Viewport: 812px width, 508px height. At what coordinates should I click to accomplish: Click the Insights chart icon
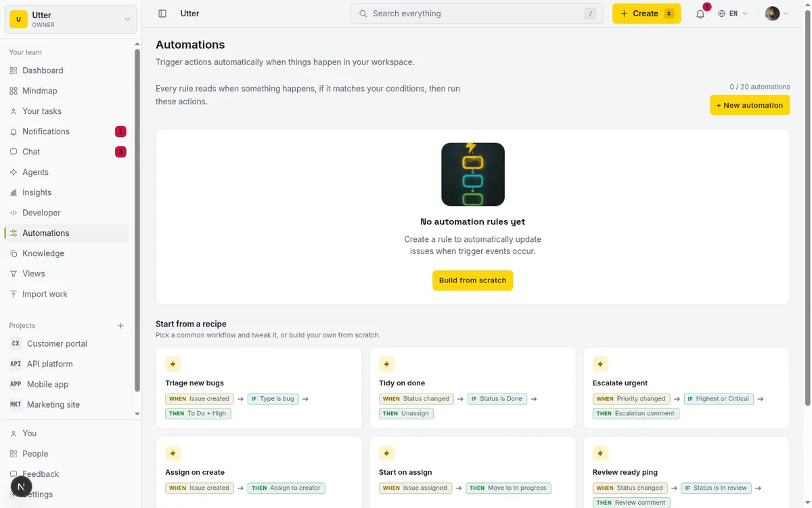[14, 192]
